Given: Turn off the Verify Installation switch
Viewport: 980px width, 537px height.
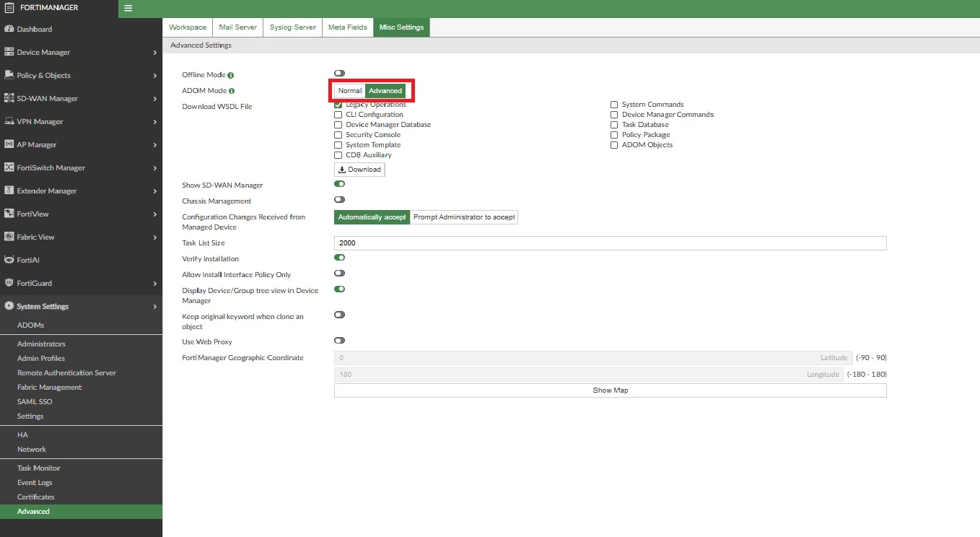Looking at the screenshot, I should point(339,258).
